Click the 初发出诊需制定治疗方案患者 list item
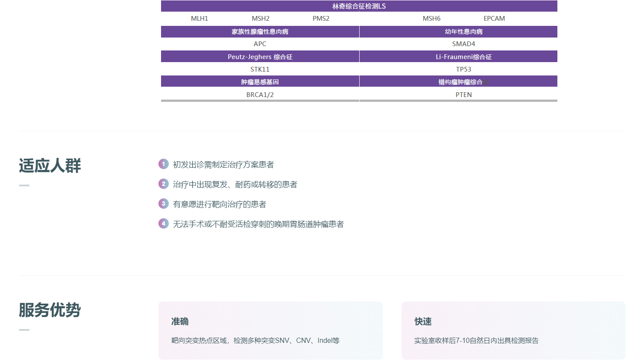The width and height of the screenshot is (642, 364). (223, 165)
